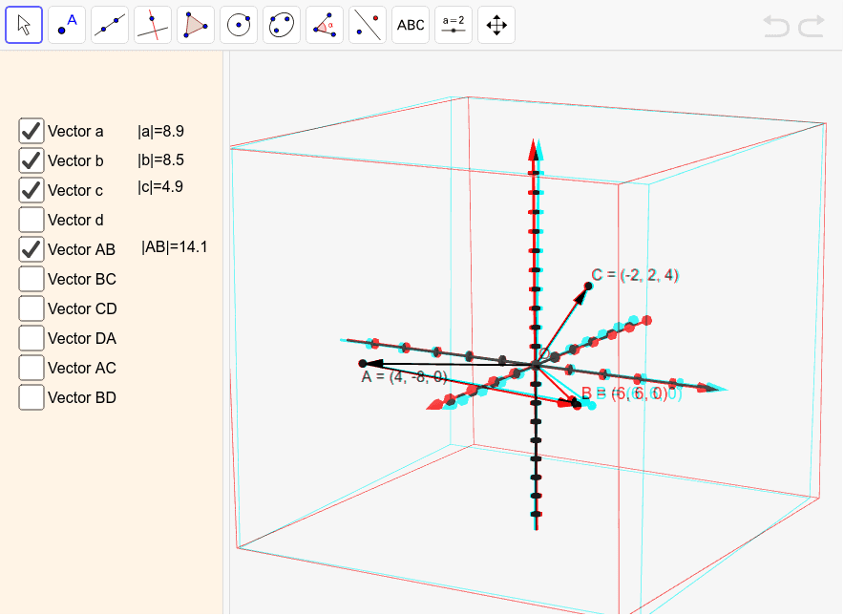Viewport: 844px width, 616px height.
Task: Enable the Vector d checkbox
Action: tap(32, 220)
